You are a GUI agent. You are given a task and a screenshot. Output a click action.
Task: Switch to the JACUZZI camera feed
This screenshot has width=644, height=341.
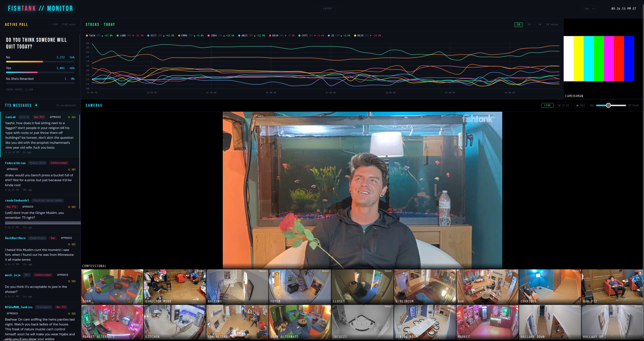coord(362,322)
